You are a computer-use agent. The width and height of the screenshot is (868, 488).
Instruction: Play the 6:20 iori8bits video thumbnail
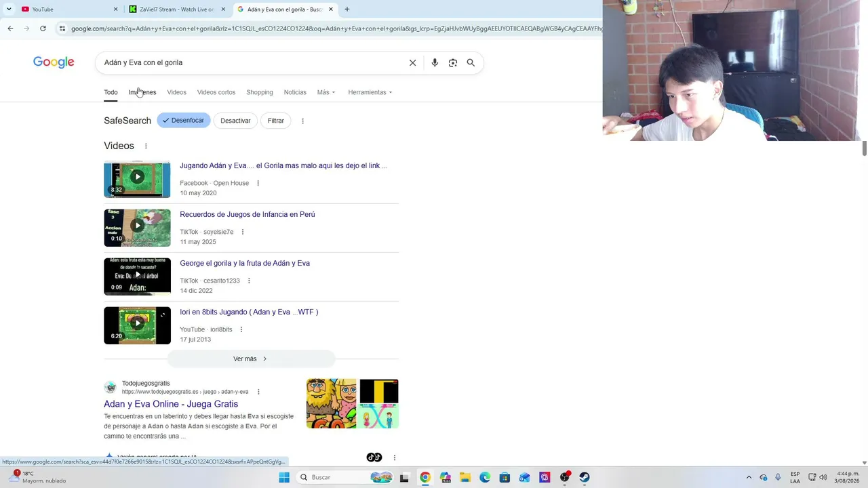(x=137, y=325)
